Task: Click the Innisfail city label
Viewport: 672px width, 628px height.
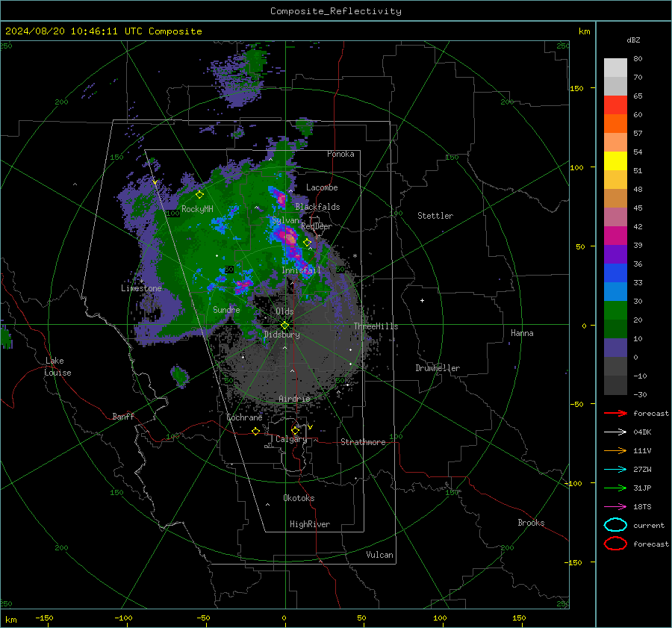Action: click(301, 270)
